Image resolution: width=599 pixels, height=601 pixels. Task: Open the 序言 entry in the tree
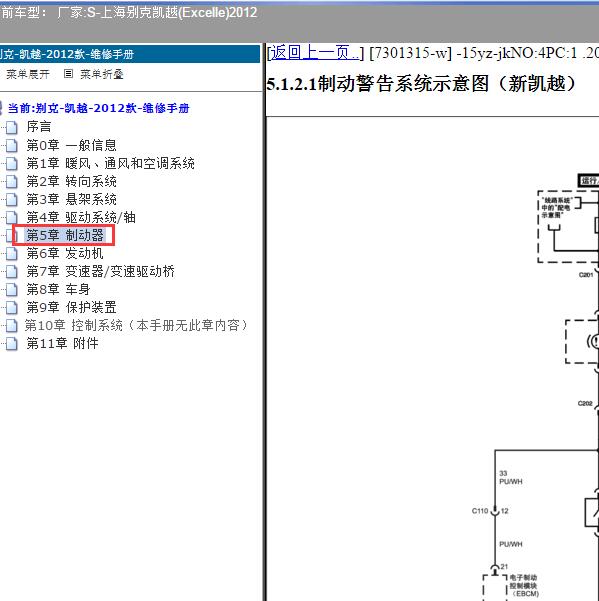click(39, 127)
